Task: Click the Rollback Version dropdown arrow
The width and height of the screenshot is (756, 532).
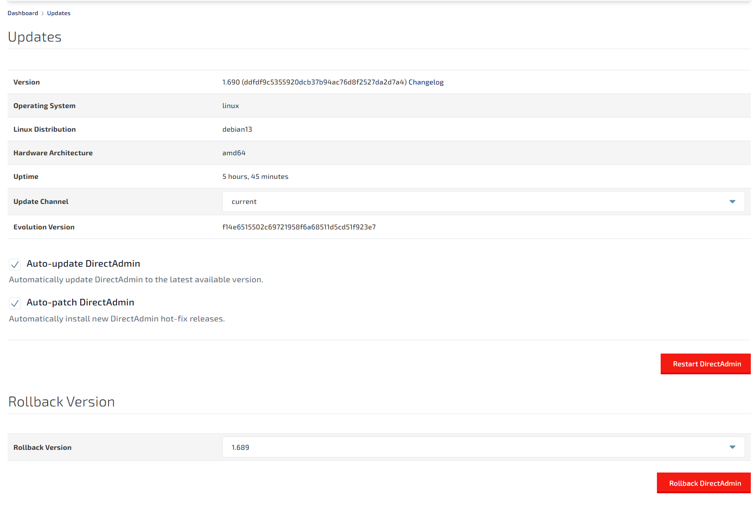Action: [732, 448]
